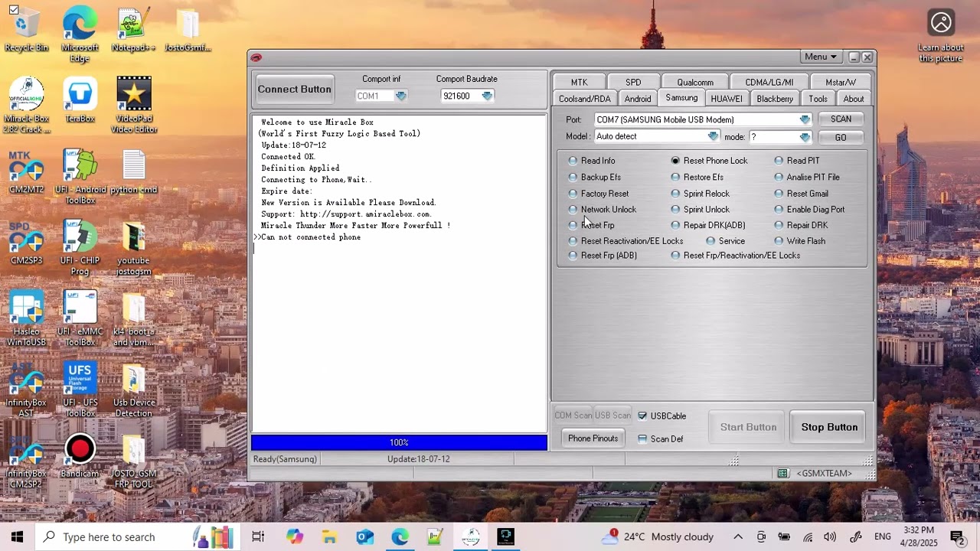Open InfinityBox CM2SP2 shortcut
Viewport: 980px width, 551px height.
point(26,461)
